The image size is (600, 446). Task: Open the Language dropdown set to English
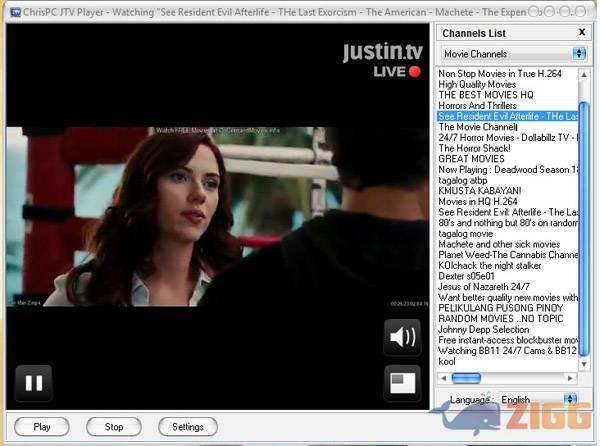538,400
